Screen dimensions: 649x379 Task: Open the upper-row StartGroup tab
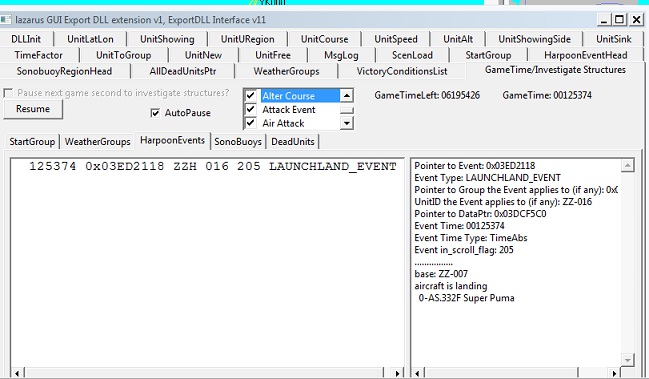[488, 55]
